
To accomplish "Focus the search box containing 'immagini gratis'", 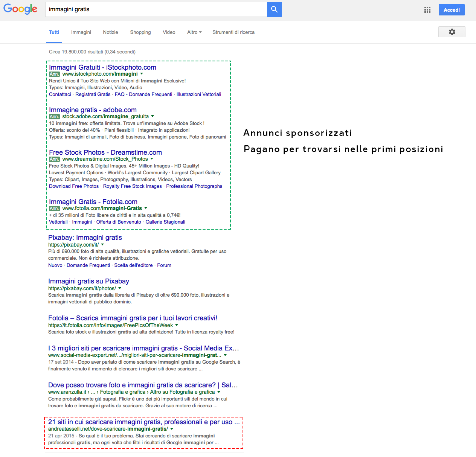I will click(x=156, y=9).
